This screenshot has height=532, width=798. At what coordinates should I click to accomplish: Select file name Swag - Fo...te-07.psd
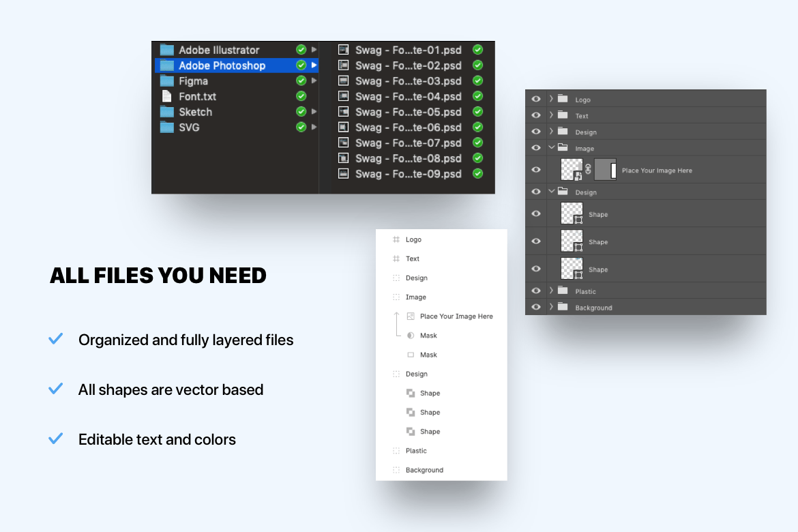pyautogui.click(x=408, y=143)
